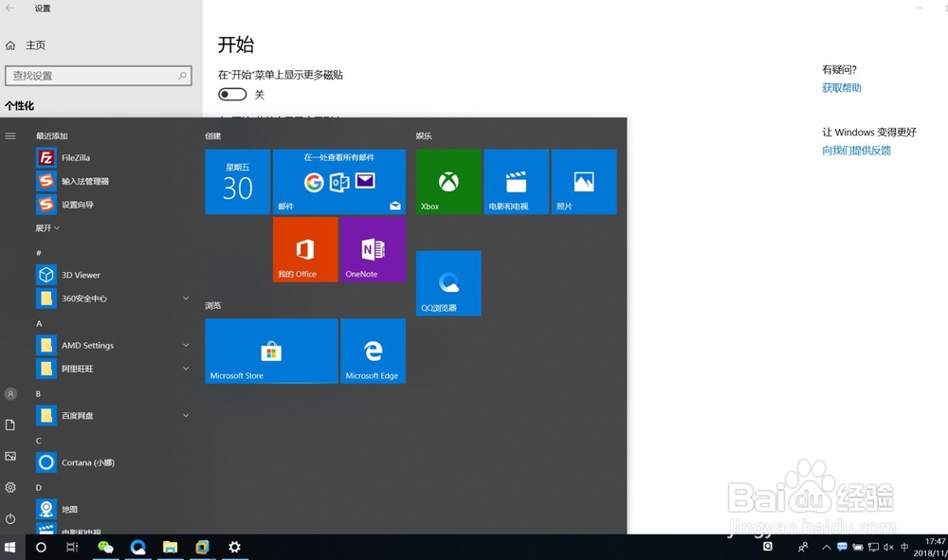Screen dimensions: 948x560
Task: Launch Cortana (小娜)
Action: [x=112, y=462]
